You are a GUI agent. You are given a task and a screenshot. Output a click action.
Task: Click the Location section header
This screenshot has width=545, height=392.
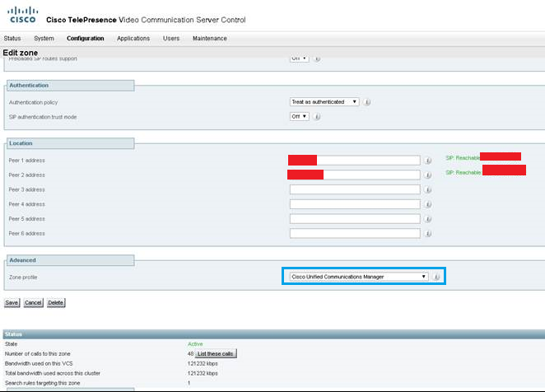(71, 143)
